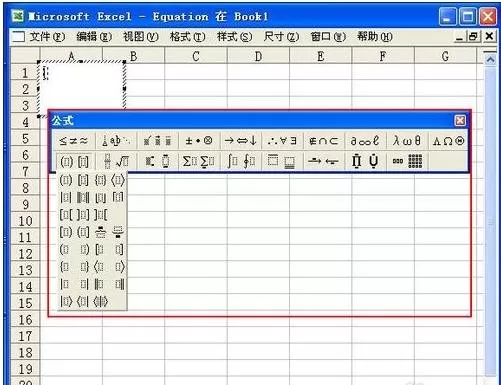Open the 视图(V) menu
Viewport: 501px width, 385px height.
(x=141, y=37)
